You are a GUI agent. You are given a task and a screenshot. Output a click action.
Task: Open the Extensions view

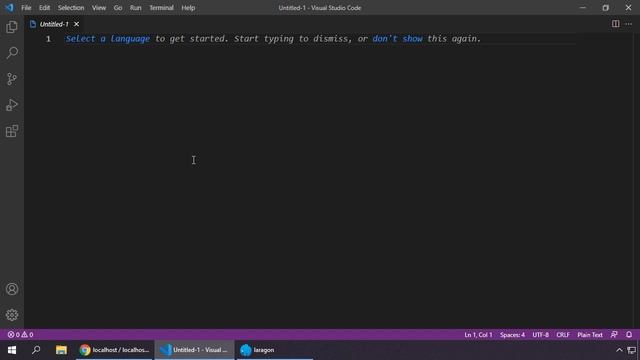12,131
